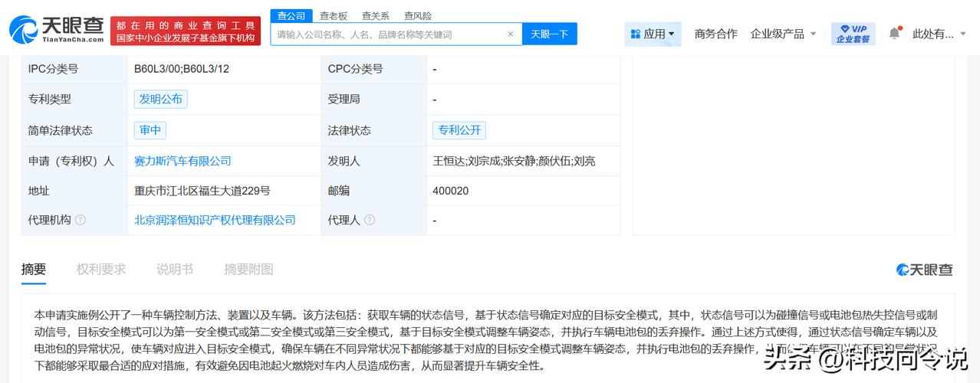980x383 pixels.
Task: Click the 专利公开 status tag
Action: click(459, 130)
